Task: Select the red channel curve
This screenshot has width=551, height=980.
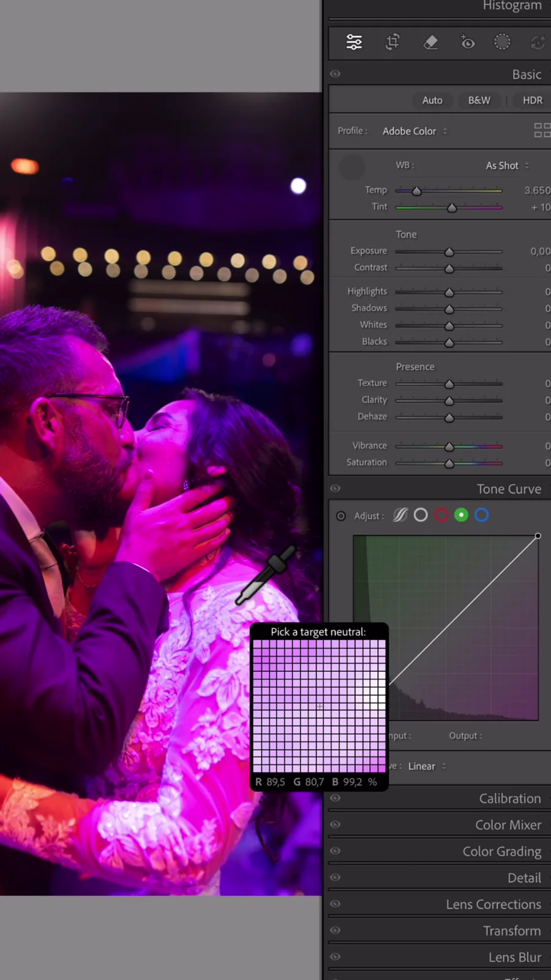Action: pos(441,515)
